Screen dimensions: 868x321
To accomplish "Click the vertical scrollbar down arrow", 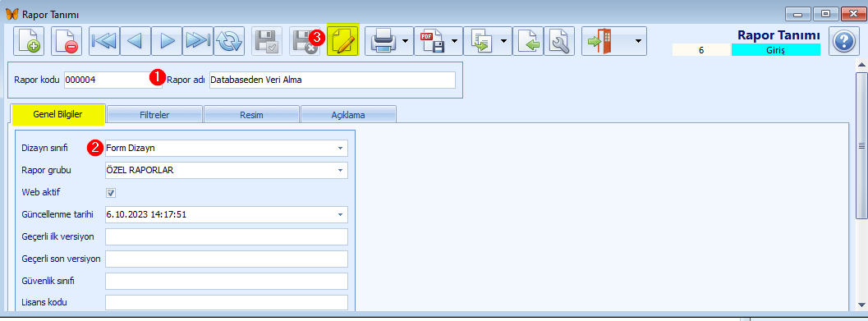I will pos(861,305).
